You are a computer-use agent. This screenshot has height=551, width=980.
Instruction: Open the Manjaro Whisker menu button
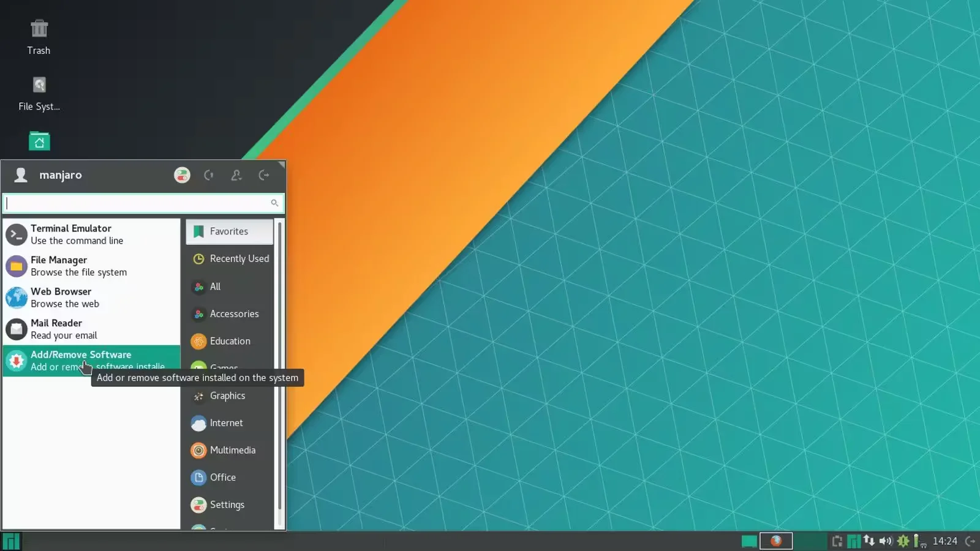[11, 541]
